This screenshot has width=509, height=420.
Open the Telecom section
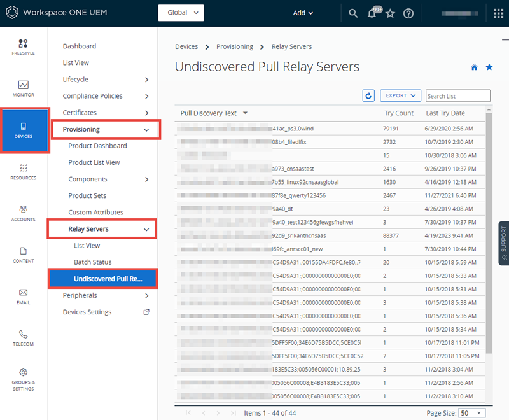point(23,338)
